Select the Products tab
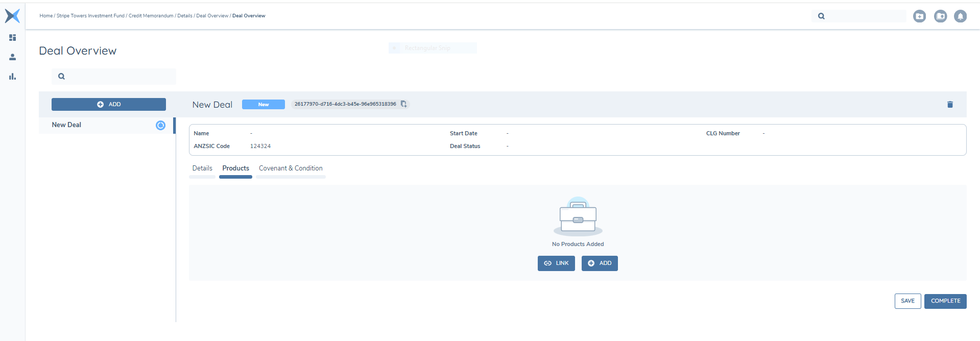The width and height of the screenshot is (980, 341). click(x=235, y=168)
